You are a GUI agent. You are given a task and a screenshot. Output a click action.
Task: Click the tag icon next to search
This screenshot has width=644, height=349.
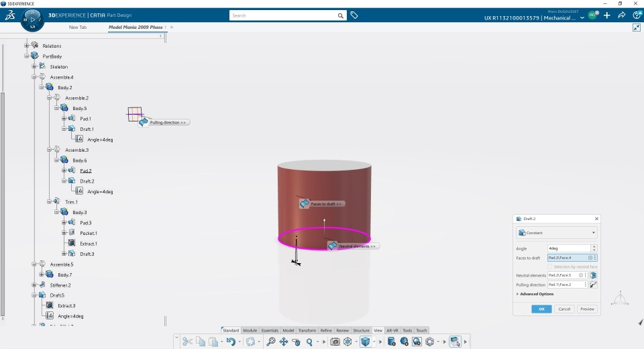coord(354,15)
